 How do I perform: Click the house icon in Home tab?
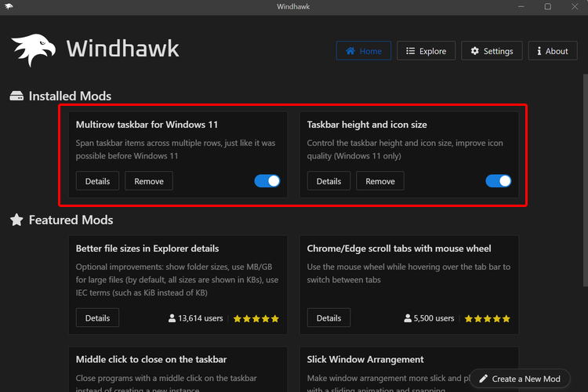pyautogui.click(x=350, y=51)
